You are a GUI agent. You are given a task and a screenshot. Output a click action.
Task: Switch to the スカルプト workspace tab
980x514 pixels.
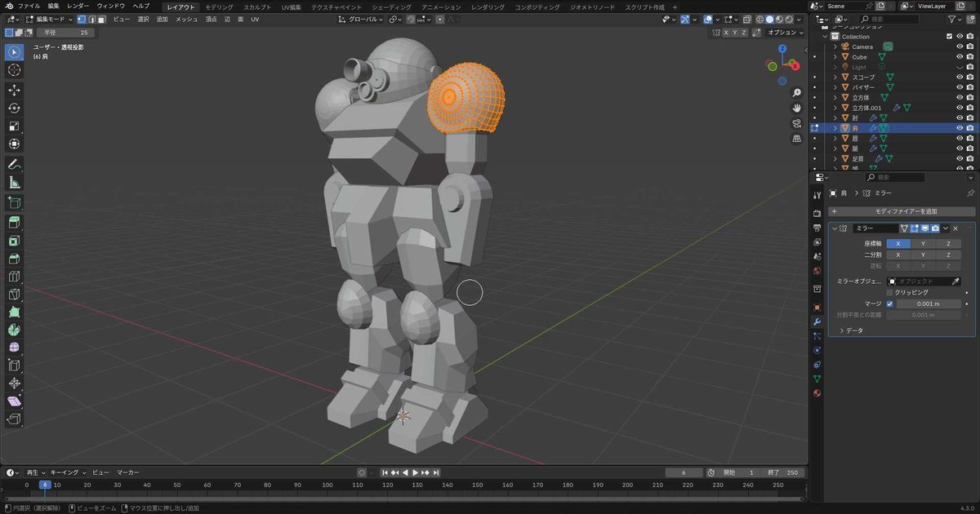tap(257, 7)
